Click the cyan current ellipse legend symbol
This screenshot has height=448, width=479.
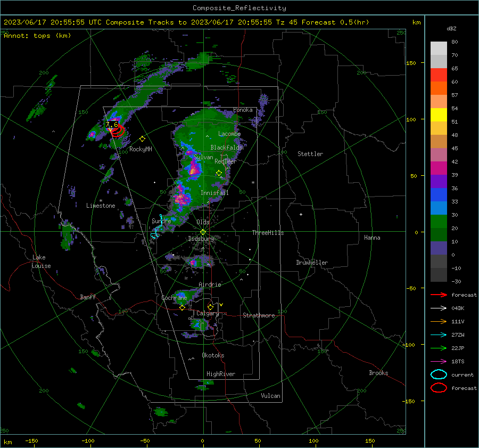click(x=439, y=374)
